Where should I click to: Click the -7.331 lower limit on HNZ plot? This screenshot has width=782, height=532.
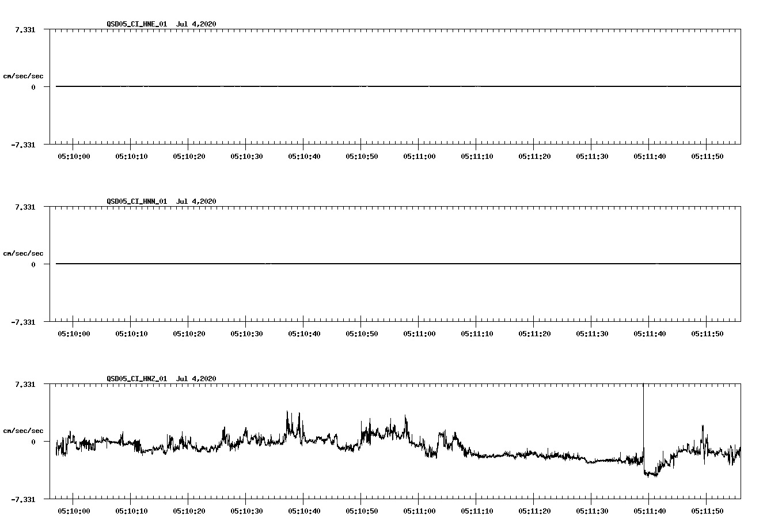pos(22,499)
